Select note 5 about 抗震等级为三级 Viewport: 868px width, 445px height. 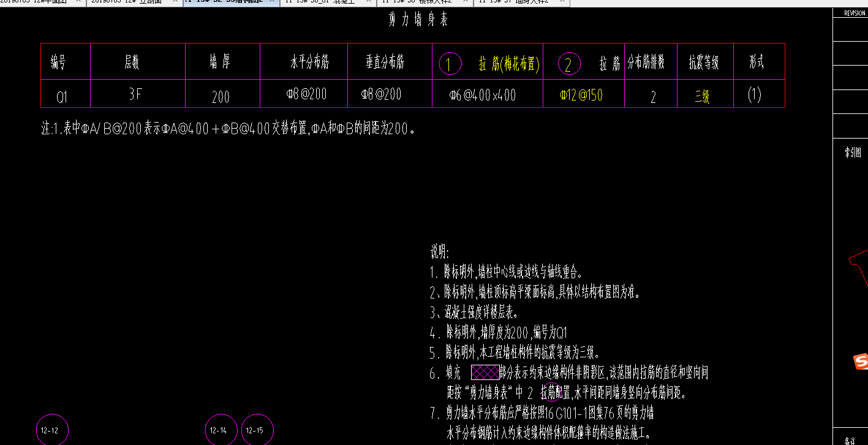point(515,352)
